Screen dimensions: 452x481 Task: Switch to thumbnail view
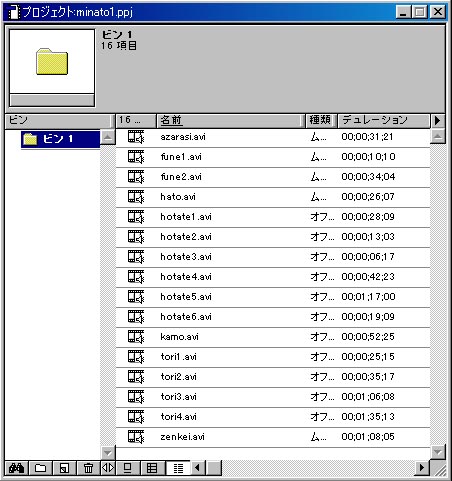pos(152,468)
